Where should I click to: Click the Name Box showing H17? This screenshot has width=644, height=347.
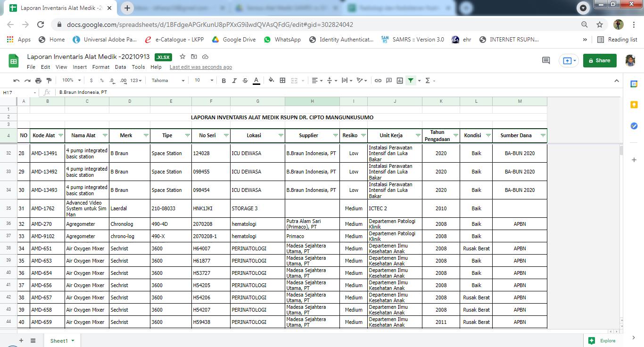coord(20,92)
